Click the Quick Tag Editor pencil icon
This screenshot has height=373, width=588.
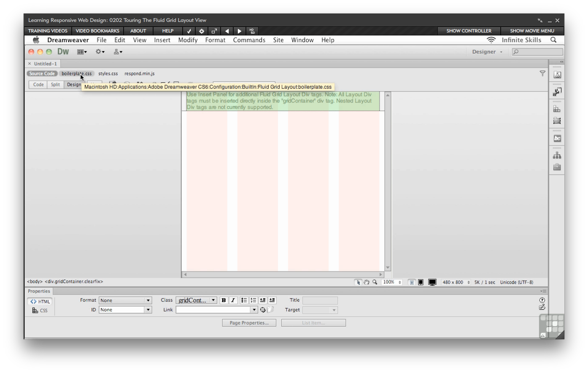pos(542,307)
